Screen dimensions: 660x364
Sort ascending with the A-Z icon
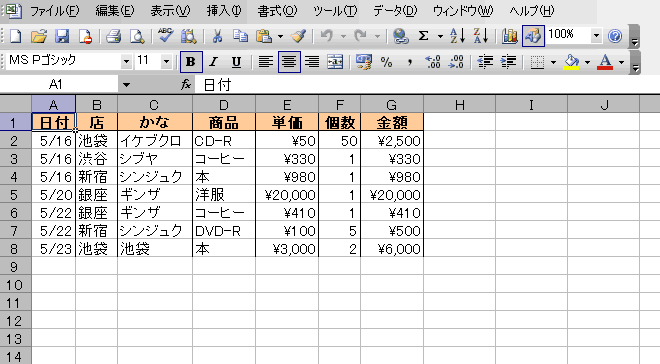click(x=457, y=36)
